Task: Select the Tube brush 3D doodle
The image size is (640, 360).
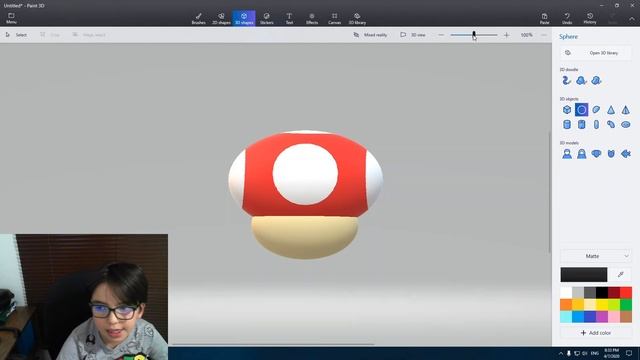Action: 567,80
